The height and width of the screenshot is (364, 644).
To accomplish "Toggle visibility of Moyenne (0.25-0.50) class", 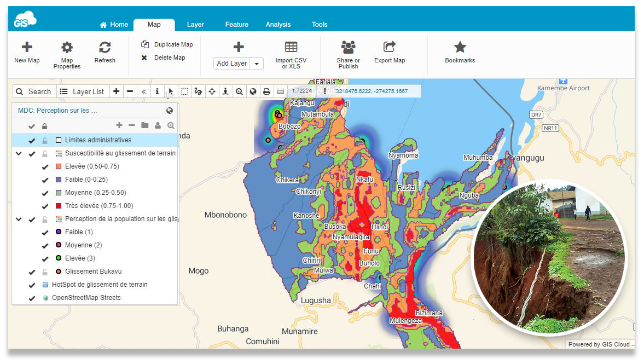I will [x=45, y=193].
